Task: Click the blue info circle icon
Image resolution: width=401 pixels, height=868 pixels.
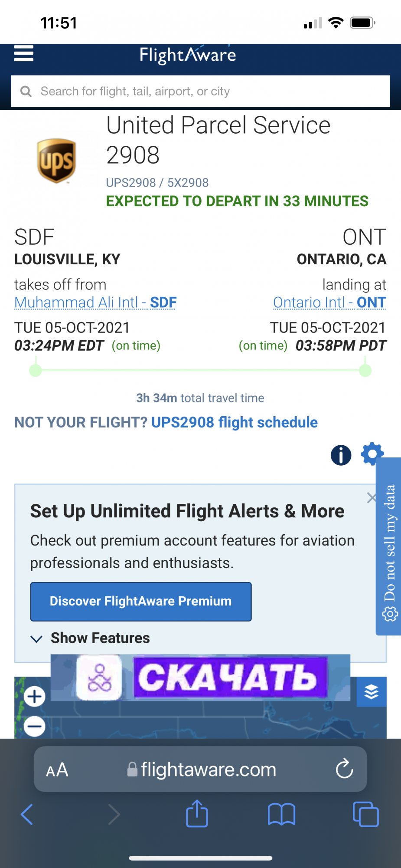Action: coord(341,455)
